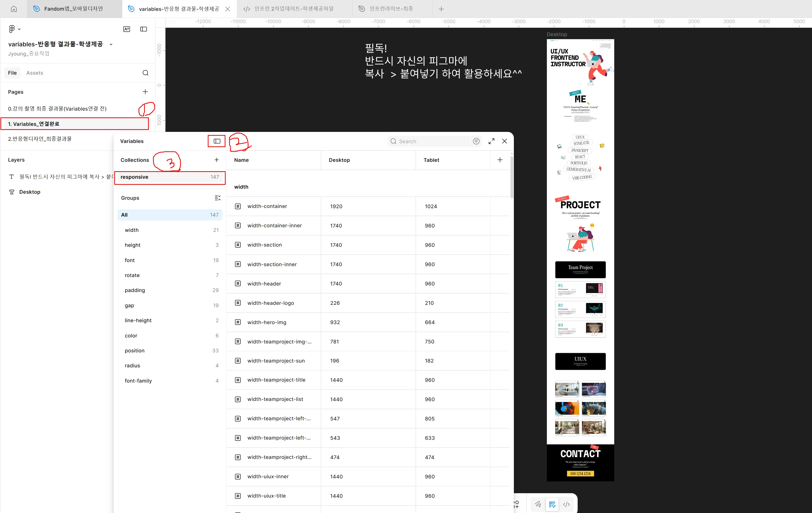The width and height of the screenshot is (812, 513).
Task: Click the home icon in the top-left corner
Action: [14, 9]
